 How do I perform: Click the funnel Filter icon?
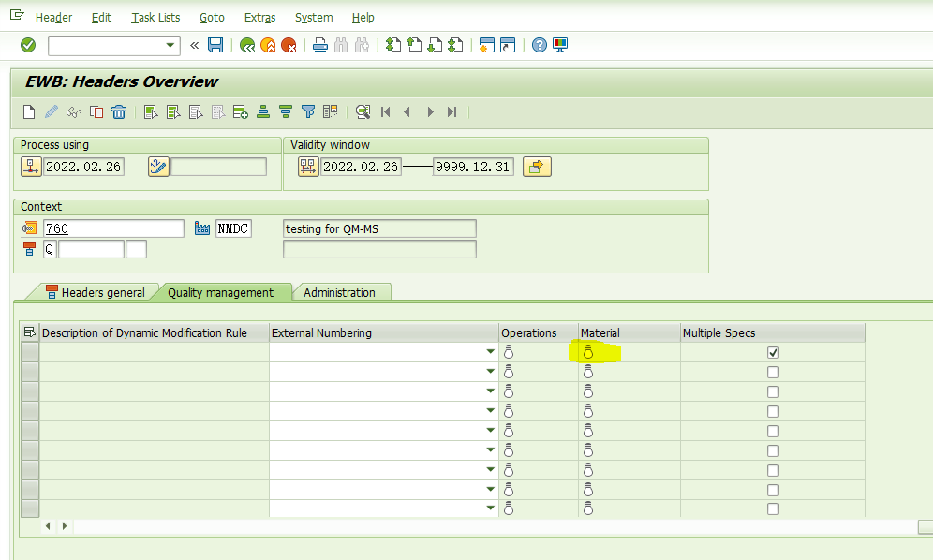[x=307, y=111]
